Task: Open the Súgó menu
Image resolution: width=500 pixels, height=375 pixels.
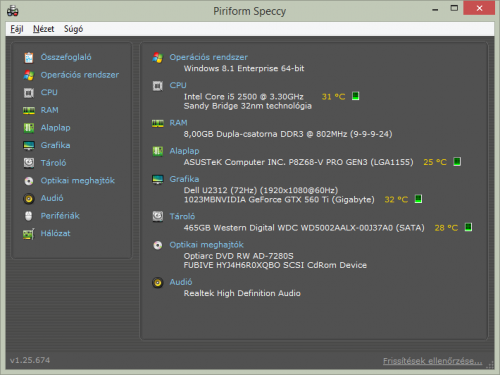Action: 73,29
